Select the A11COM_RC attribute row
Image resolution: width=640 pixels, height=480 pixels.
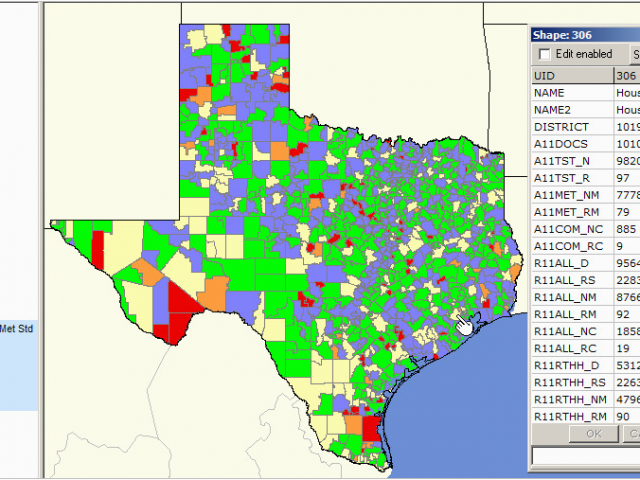[x=571, y=246]
